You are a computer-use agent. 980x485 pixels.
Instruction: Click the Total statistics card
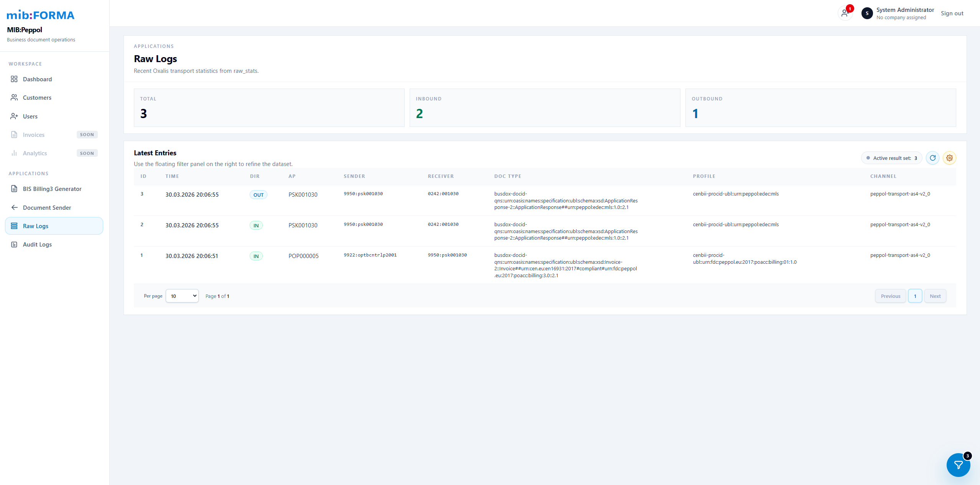pos(269,108)
